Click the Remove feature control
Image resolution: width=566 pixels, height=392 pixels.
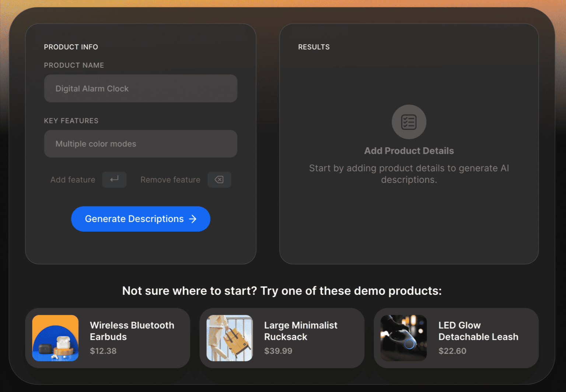170,180
